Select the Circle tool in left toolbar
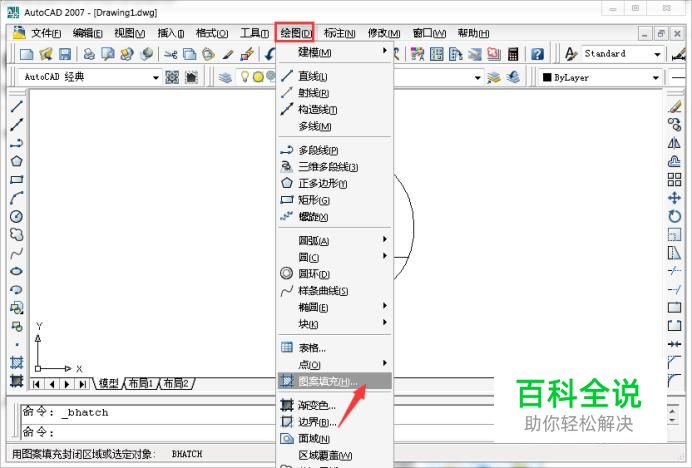Image resolution: width=692 pixels, height=468 pixels. pyautogui.click(x=16, y=216)
